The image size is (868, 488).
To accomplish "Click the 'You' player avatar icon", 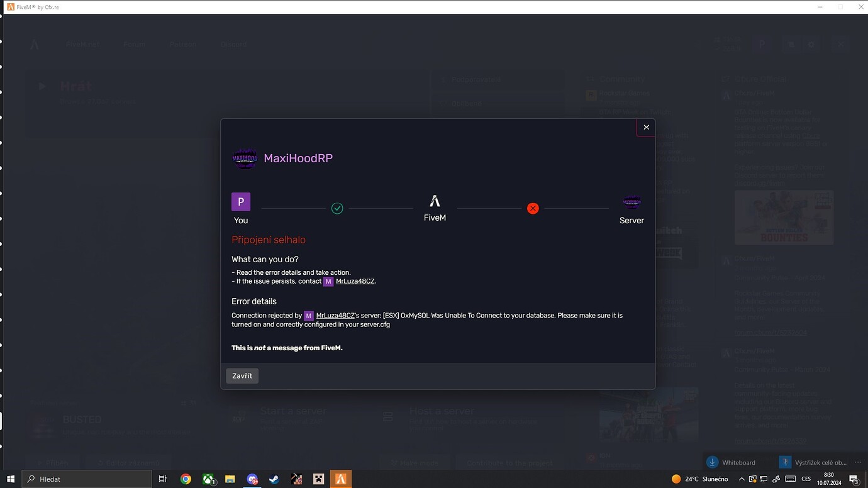I will [x=241, y=201].
